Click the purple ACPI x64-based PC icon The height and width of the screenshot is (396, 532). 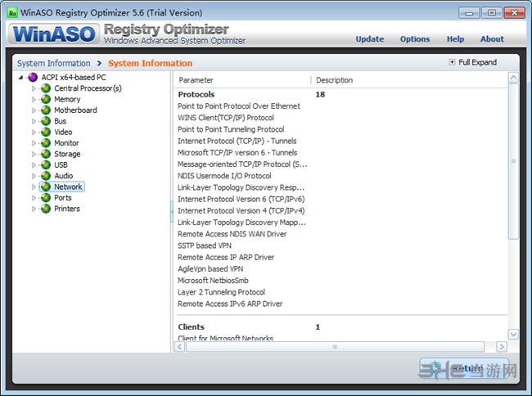[33, 77]
